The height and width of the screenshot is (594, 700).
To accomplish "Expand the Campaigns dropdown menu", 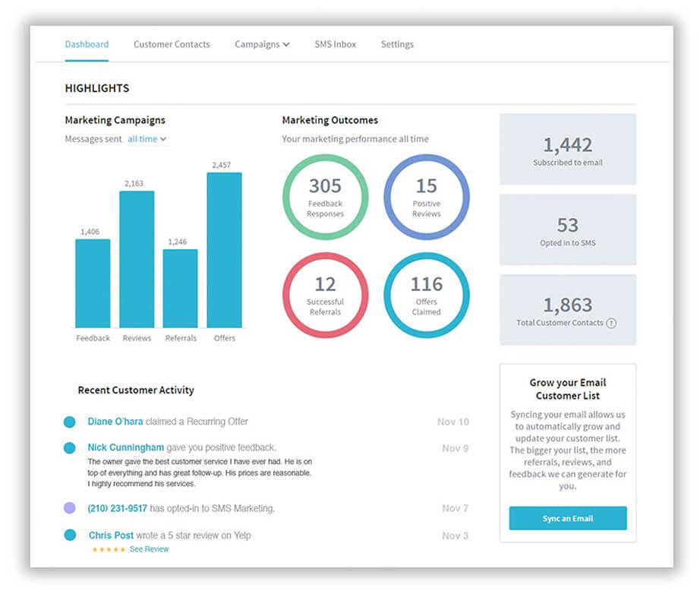I will tap(262, 45).
